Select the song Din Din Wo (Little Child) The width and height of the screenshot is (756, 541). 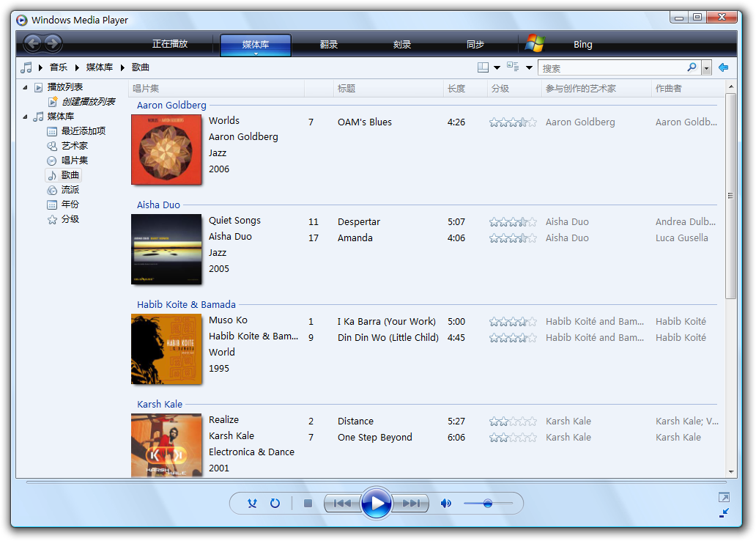coord(388,338)
